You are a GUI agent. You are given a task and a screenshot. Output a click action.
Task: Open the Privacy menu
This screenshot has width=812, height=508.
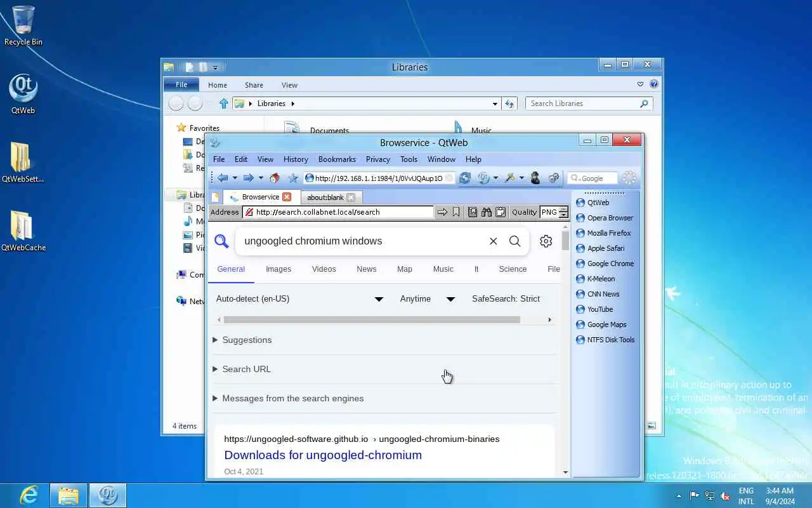(377, 159)
